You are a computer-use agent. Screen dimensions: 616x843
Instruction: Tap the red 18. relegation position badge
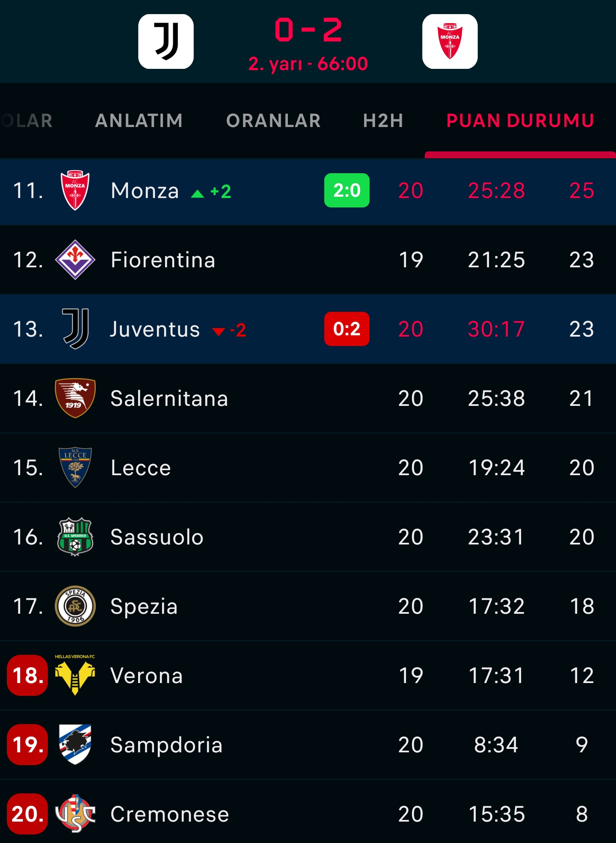click(x=28, y=675)
